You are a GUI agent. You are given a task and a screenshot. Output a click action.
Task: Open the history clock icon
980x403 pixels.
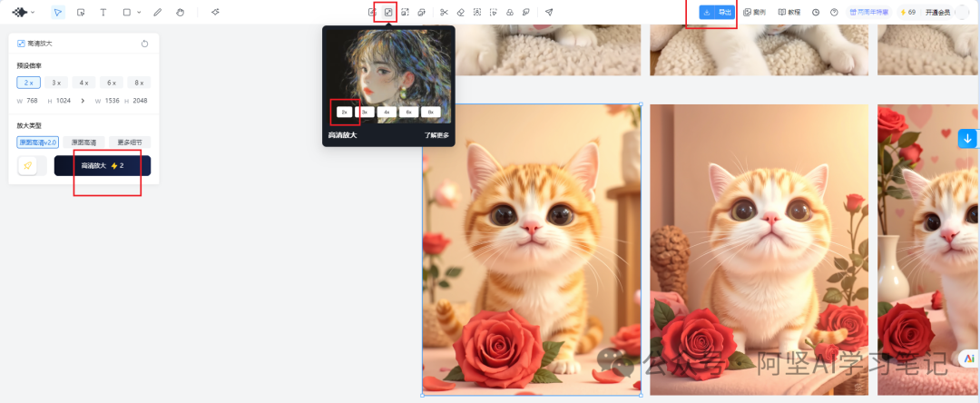coord(816,12)
